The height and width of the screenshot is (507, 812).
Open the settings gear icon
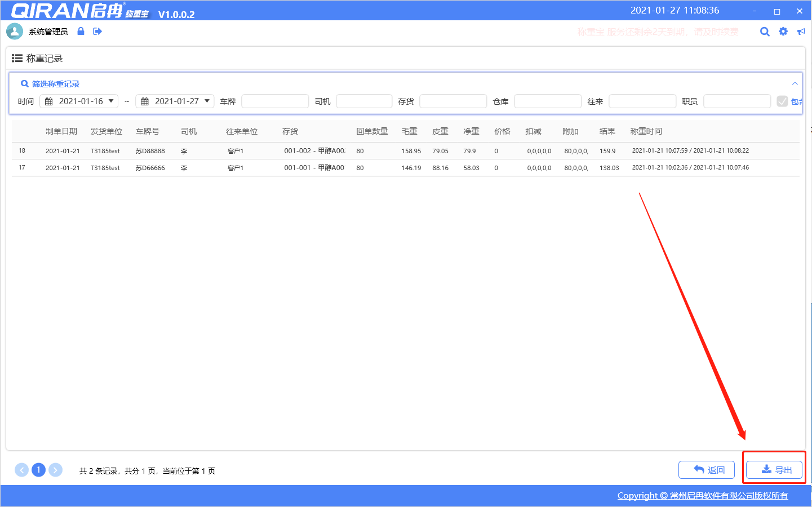[783, 32]
